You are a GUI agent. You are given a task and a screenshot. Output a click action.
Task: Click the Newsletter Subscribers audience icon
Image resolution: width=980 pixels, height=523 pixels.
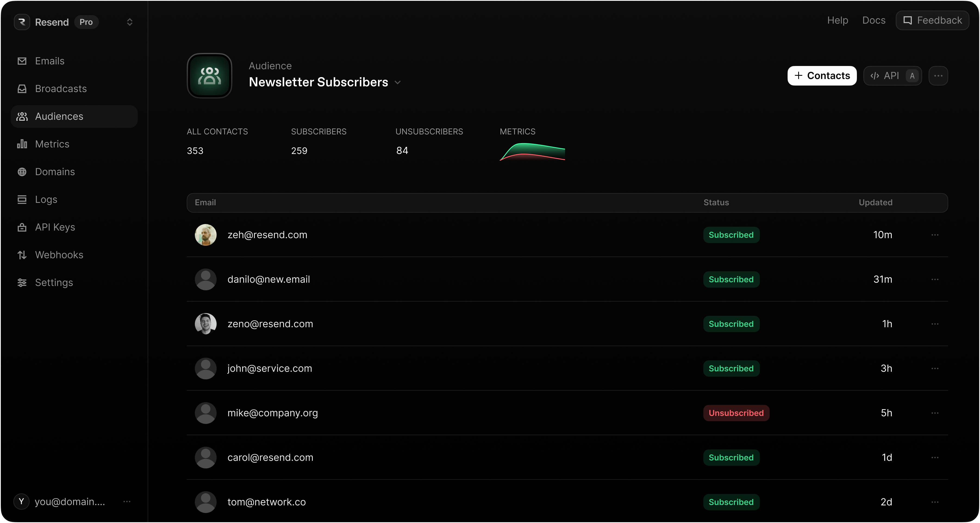pos(209,76)
